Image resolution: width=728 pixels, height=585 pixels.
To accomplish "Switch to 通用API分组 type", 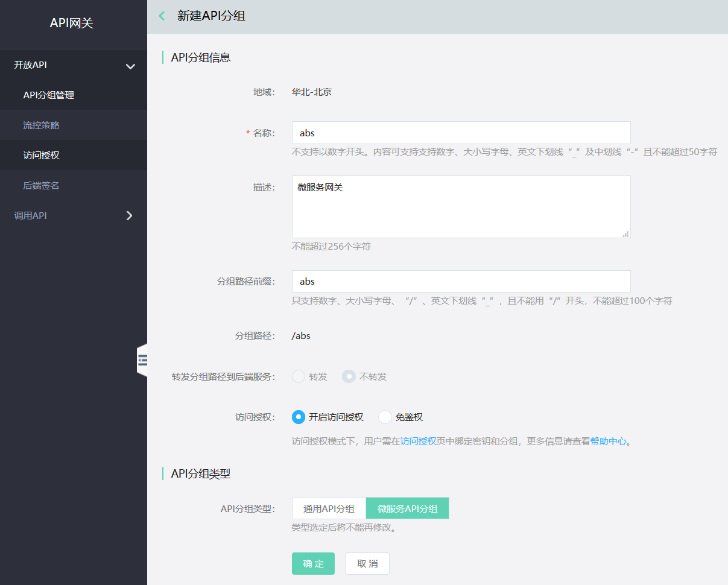I will click(329, 508).
